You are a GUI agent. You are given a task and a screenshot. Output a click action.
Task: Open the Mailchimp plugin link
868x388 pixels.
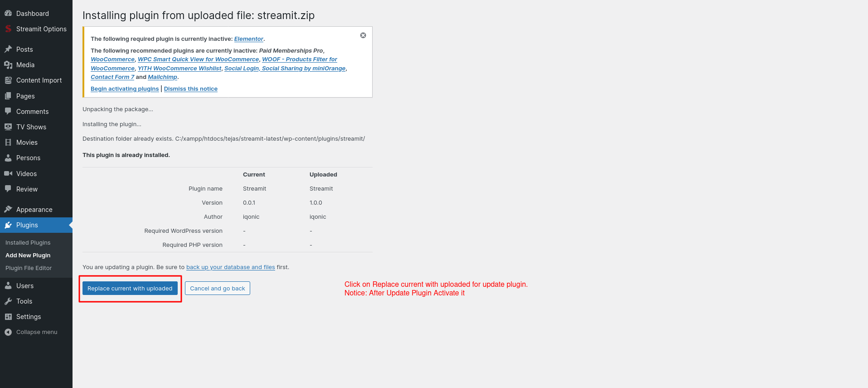(x=163, y=77)
